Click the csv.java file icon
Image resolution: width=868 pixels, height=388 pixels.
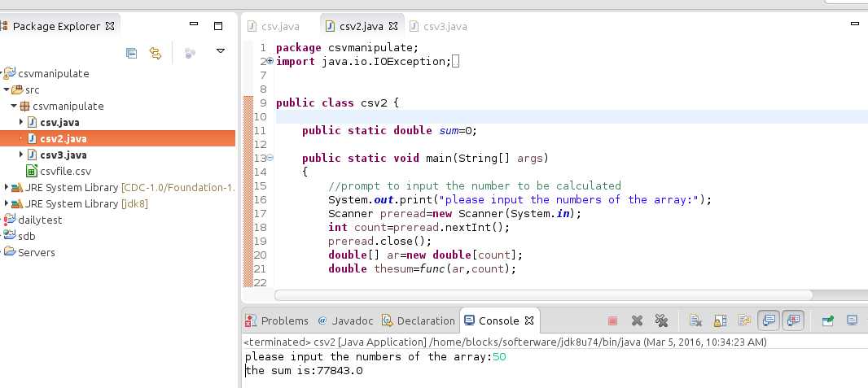click(32, 122)
